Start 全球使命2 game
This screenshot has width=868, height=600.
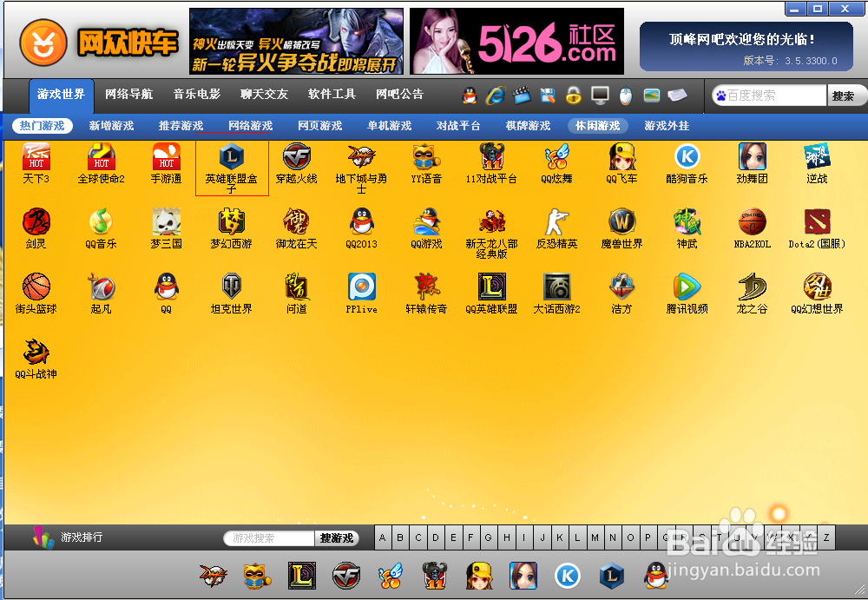pos(102,163)
